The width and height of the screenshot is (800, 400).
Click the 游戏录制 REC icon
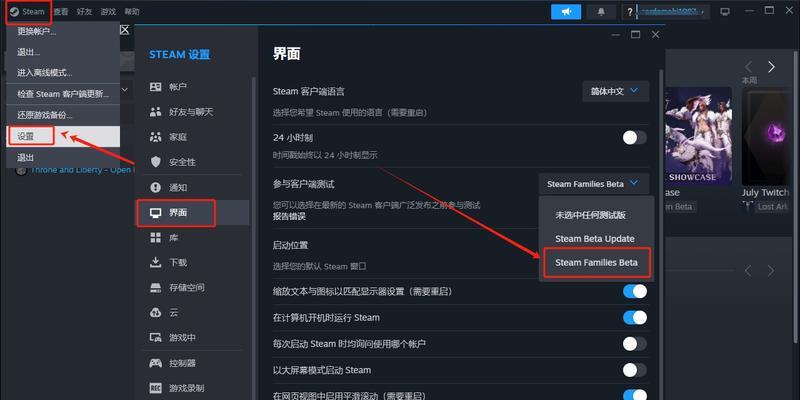tap(155, 388)
